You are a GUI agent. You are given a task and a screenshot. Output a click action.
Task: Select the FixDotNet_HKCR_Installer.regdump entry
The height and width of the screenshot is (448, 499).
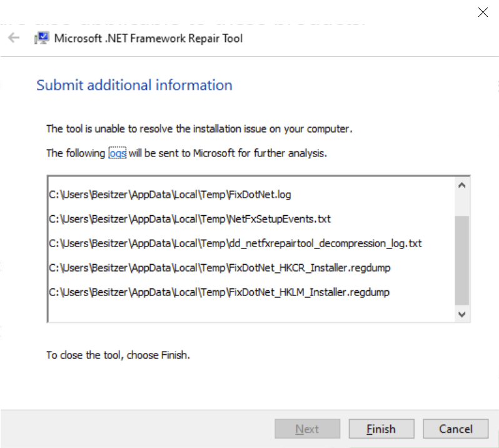219,268
